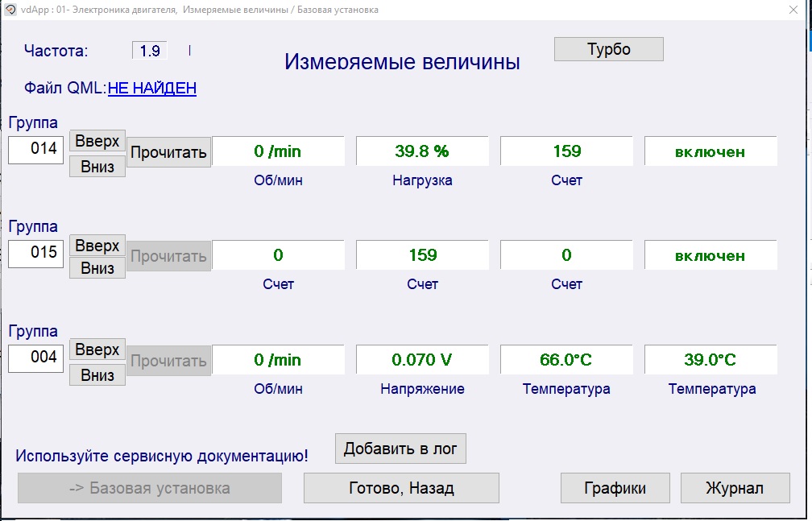Click the 39.8 % Нагрузка value box

(422, 151)
